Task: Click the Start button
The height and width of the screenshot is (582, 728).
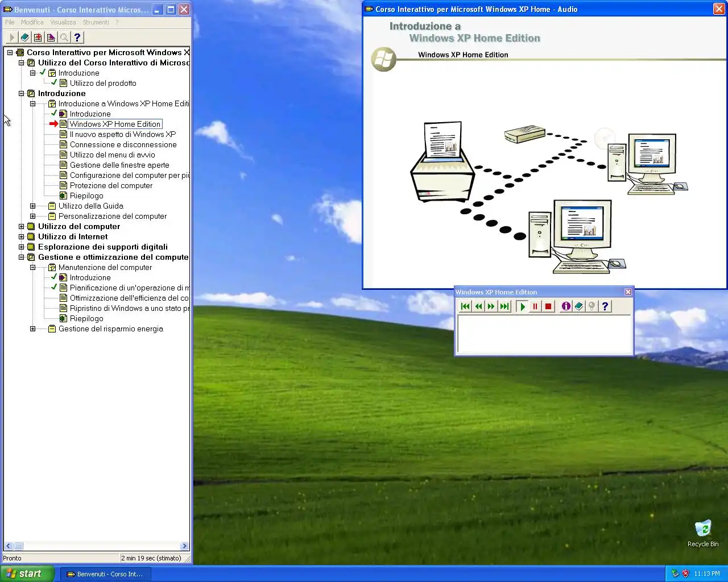Action: pos(26,573)
